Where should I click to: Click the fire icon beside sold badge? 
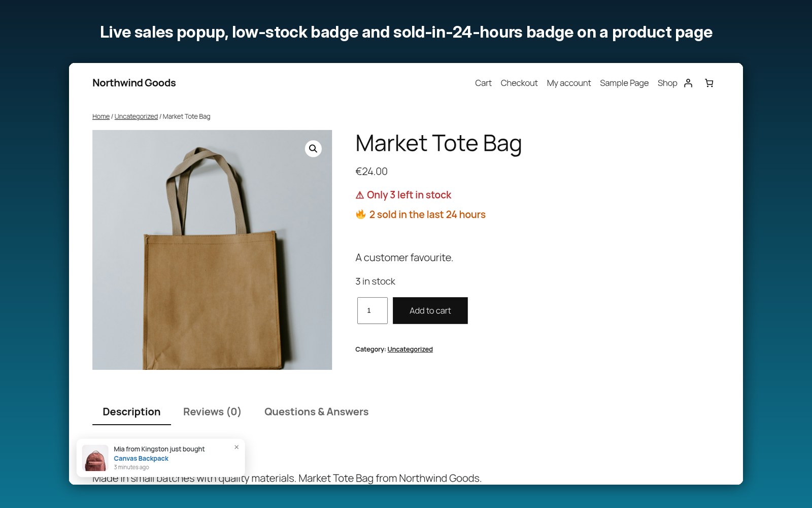pyautogui.click(x=361, y=214)
